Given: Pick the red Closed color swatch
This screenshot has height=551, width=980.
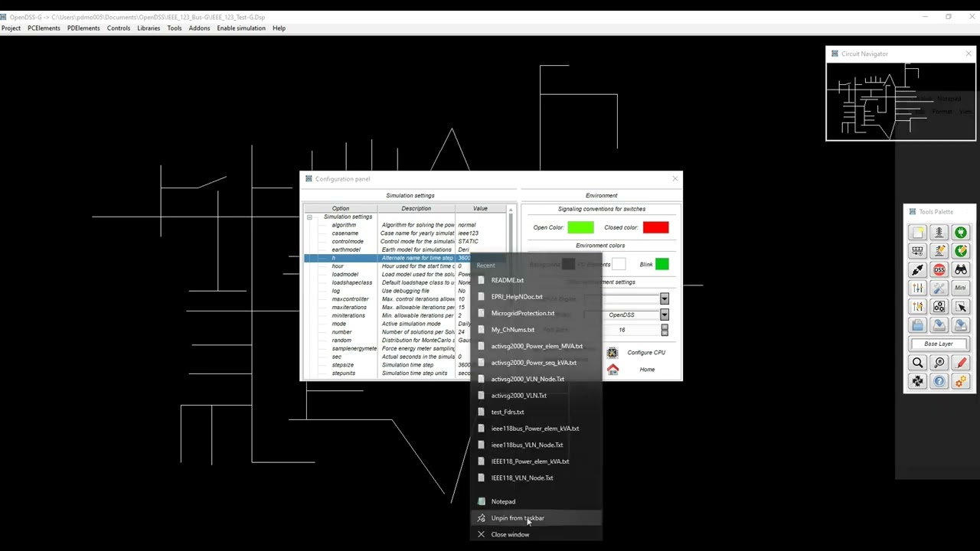Looking at the screenshot, I should click(655, 227).
